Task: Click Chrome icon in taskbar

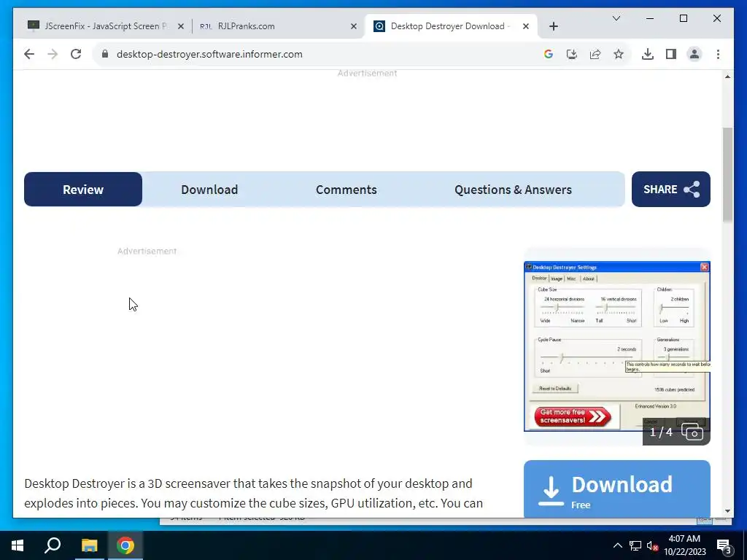Action: point(125,545)
